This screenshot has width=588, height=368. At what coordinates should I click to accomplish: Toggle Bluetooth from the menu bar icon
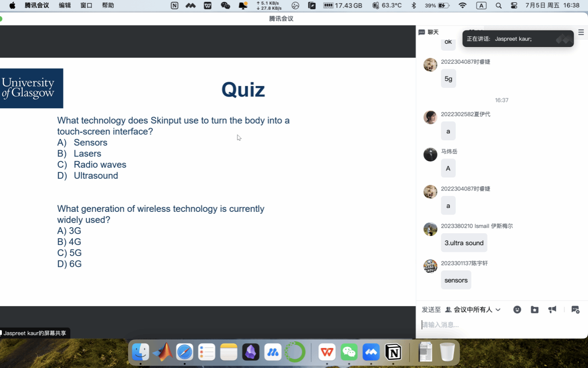coord(413,6)
